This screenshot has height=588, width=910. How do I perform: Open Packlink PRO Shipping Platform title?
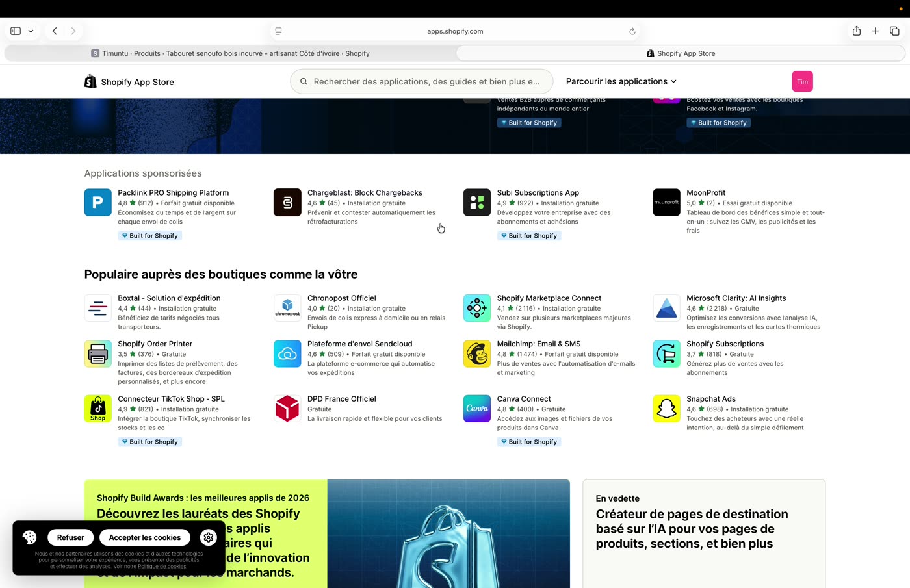[x=174, y=193]
